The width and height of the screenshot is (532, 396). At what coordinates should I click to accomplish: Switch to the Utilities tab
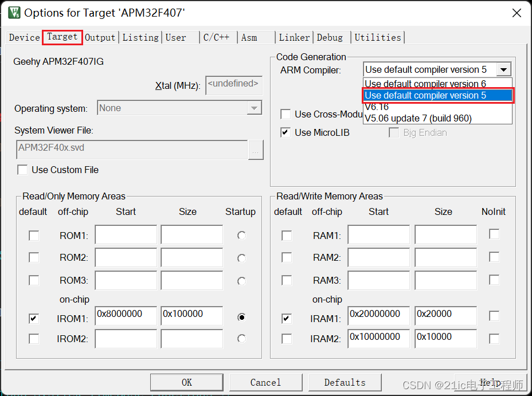coord(377,37)
